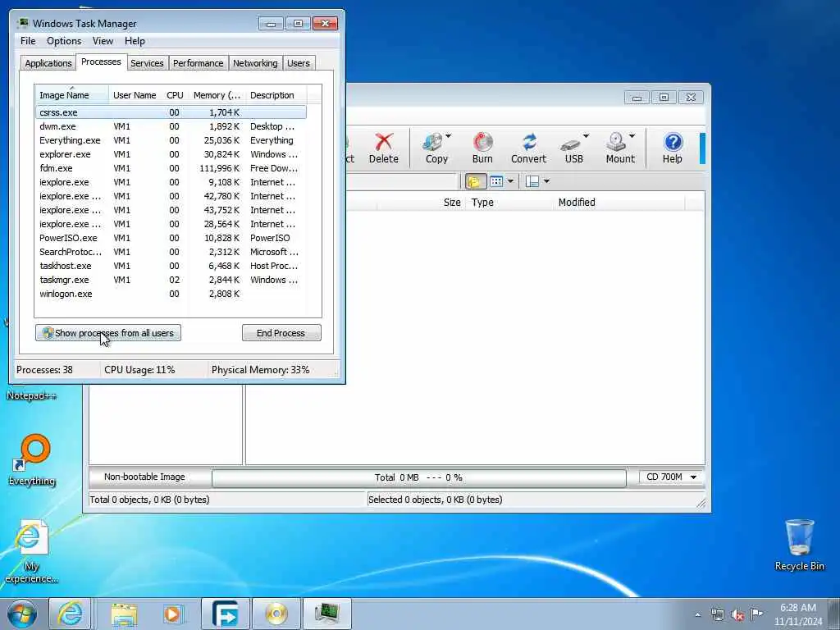Click Non-bootable Image status label

coord(144,477)
